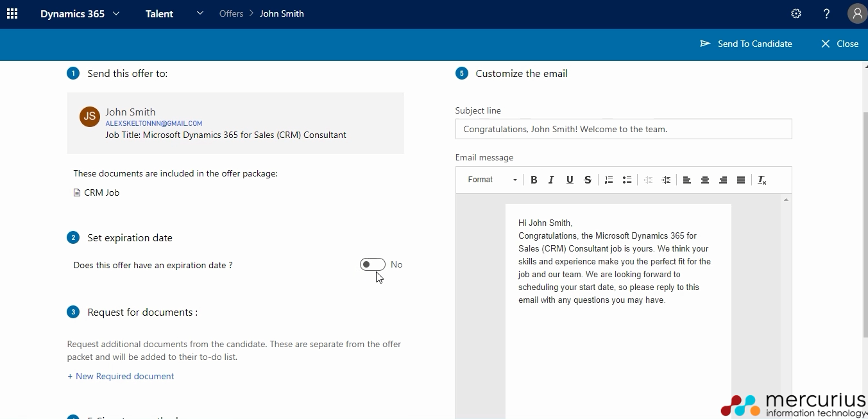
Task: Go to Offers breadcrumb
Action: click(x=231, y=13)
